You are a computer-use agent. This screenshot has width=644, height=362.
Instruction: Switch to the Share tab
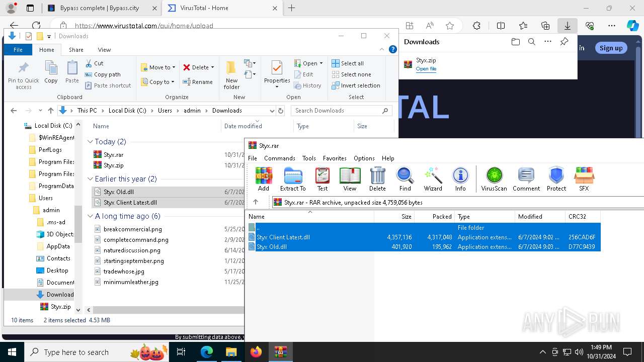(76, 50)
